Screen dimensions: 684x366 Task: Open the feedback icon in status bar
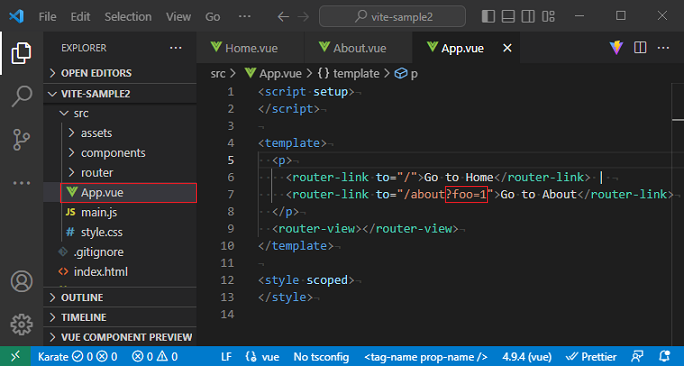tap(637, 357)
